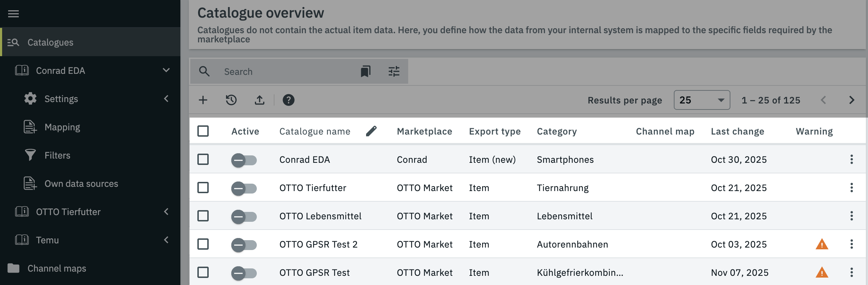This screenshot has width=868, height=285.
Task: Open saved search bookmarks icon
Action: click(x=365, y=71)
